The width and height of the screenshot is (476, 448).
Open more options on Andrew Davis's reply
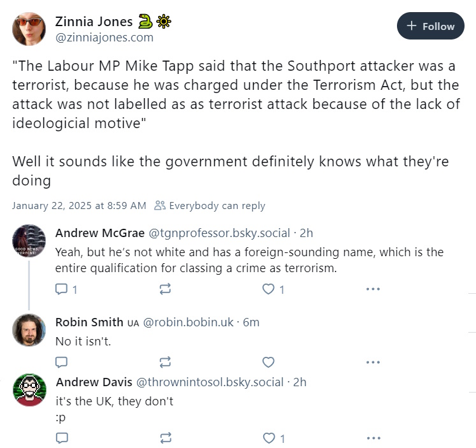point(373,438)
